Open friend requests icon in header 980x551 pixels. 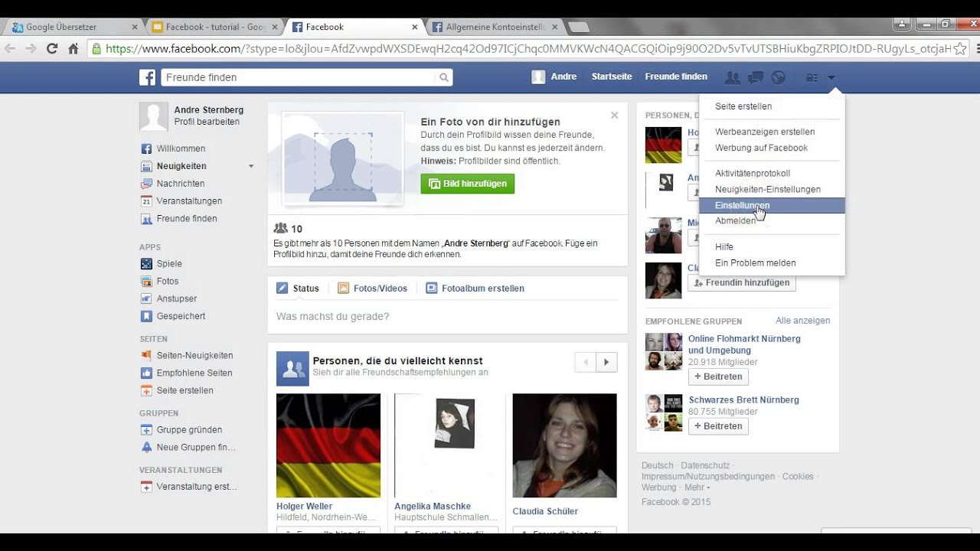[733, 77]
